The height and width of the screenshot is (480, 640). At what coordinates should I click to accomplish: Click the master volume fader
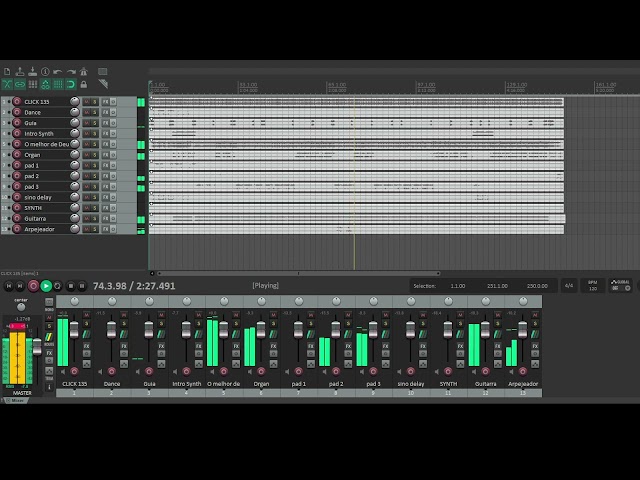click(x=37, y=346)
